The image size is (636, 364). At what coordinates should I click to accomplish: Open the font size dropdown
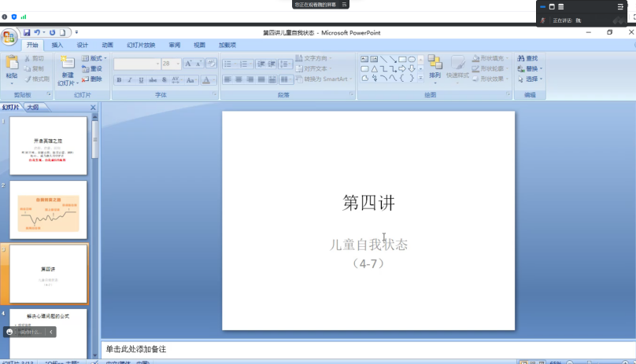tap(177, 64)
